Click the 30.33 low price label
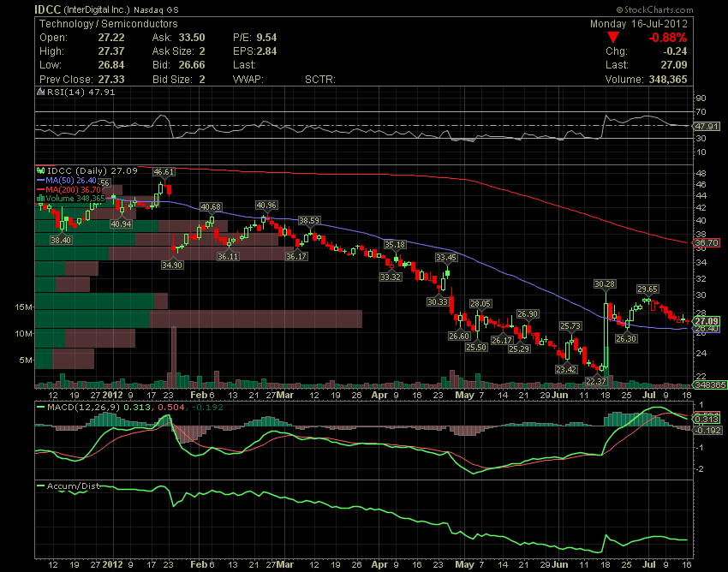The height and width of the screenshot is (572, 728). 438,301
